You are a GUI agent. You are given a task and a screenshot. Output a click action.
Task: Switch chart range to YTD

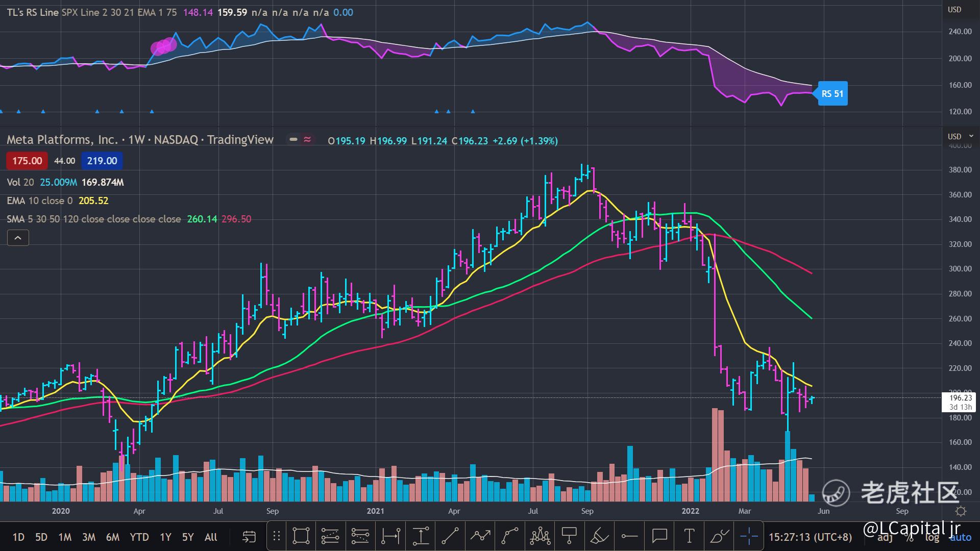pyautogui.click(x=139, y=537)
